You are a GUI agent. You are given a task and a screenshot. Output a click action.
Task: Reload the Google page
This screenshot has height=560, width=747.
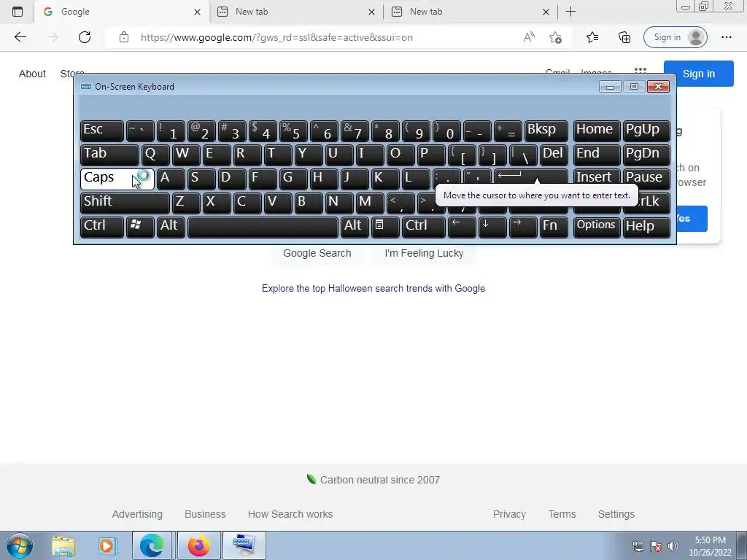(85, 37)
